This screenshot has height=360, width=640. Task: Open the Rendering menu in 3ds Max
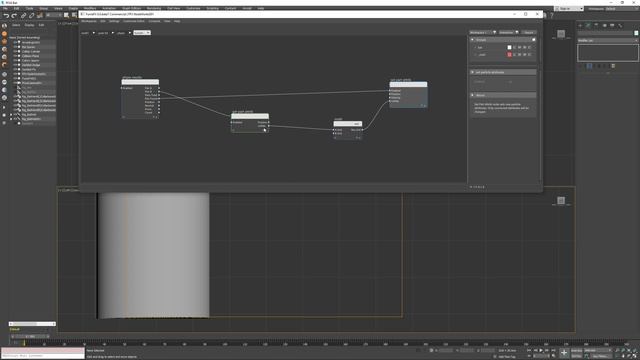[154, 8]
